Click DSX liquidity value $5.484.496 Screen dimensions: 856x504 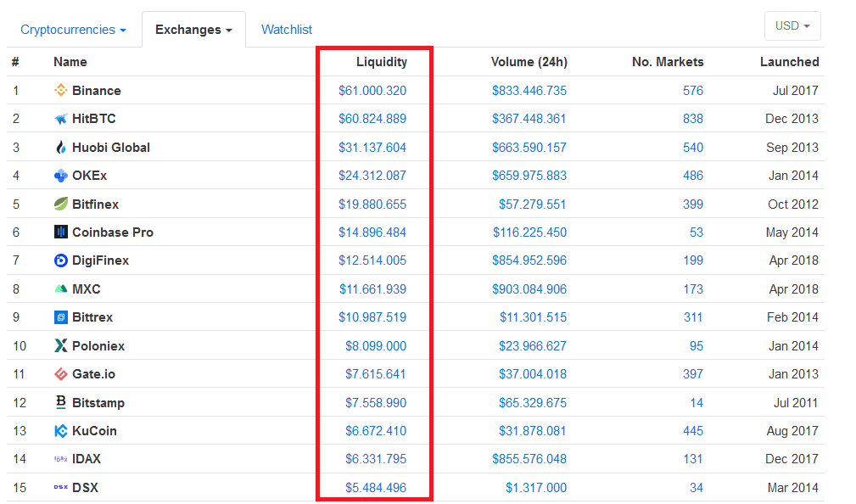pyautogui.click(x=375, y=488)
